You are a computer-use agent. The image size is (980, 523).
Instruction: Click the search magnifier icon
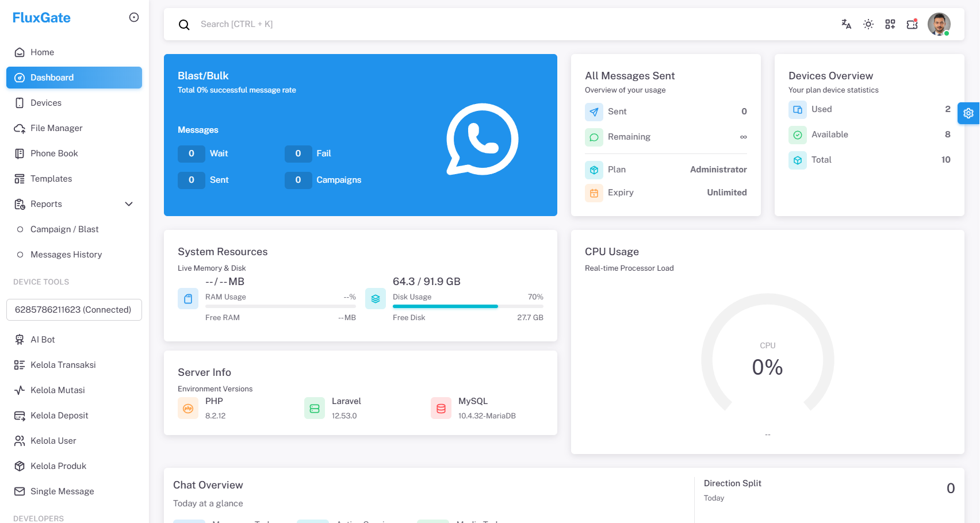[x=184, y=25]
